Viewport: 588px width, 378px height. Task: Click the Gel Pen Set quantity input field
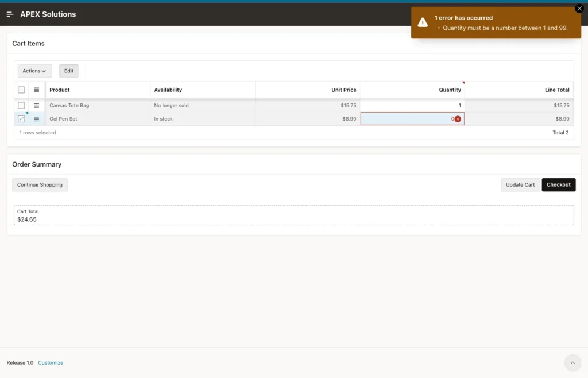(x=412, y=119)
